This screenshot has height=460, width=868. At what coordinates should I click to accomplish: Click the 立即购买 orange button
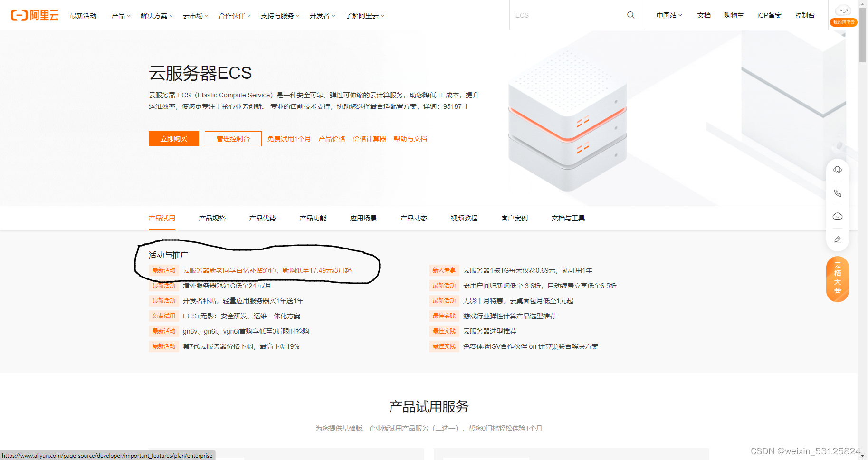[x=174, y=139]
